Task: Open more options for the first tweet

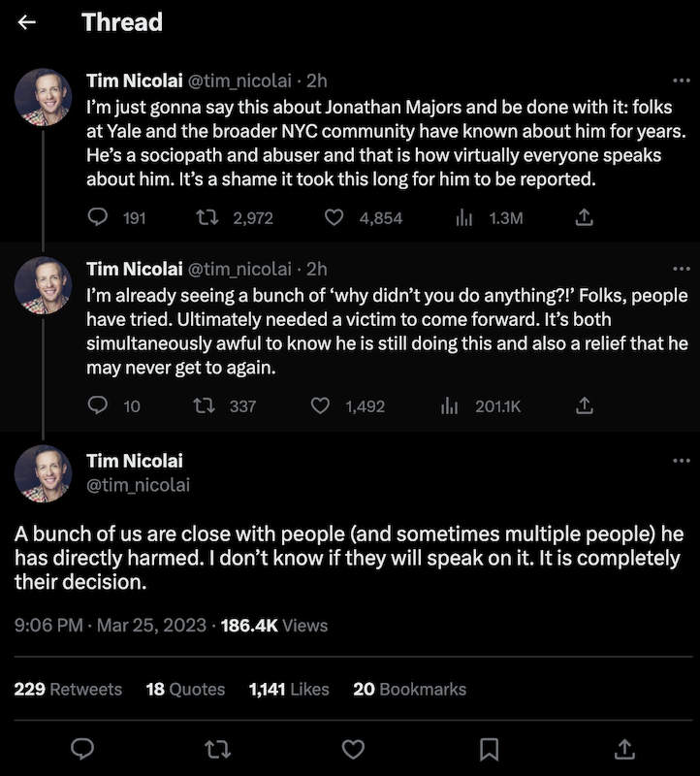Action: tap(681, 81)
